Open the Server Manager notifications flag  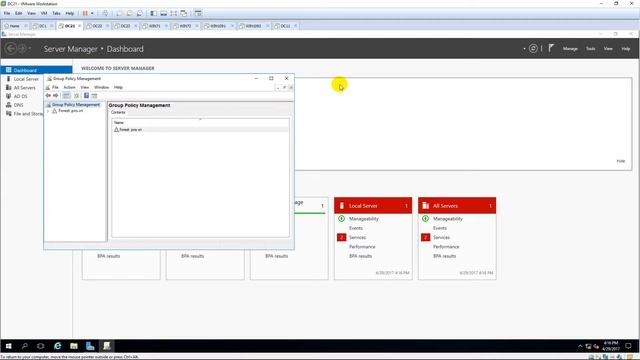click(551, 48)
